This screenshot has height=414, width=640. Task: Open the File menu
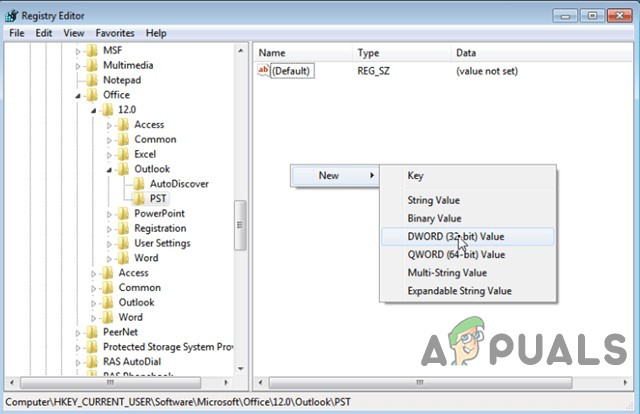[x=17, y=33]
